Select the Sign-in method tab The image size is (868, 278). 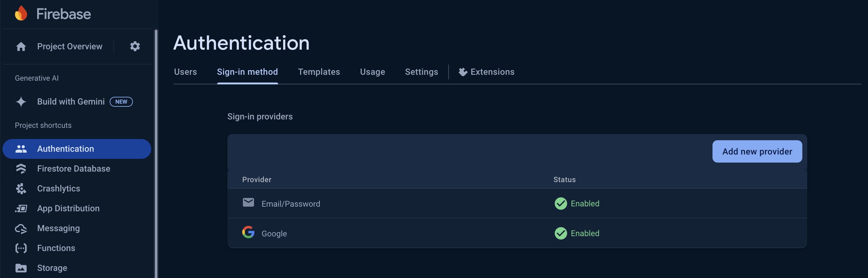click(247, 72)
